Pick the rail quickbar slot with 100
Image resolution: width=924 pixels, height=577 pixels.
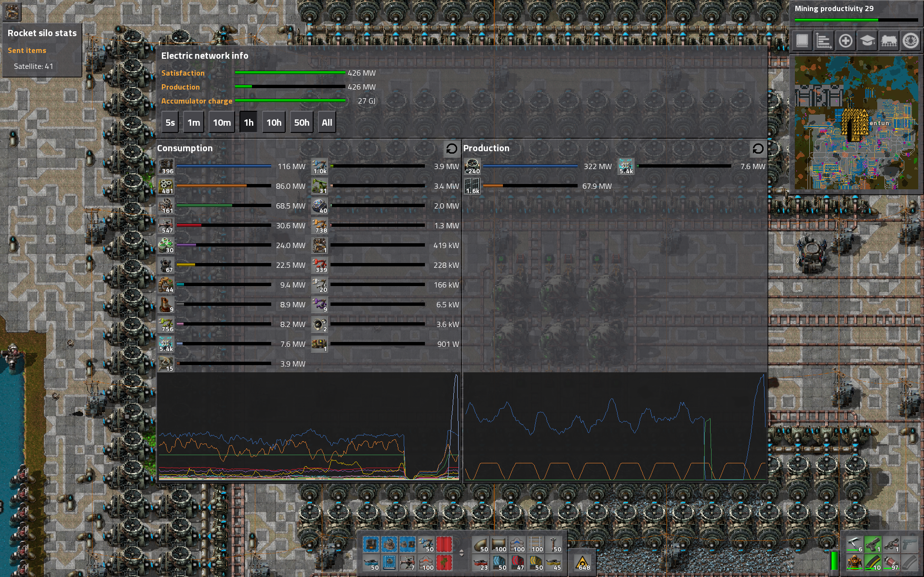pyautogui.click(x=536, y=545)
